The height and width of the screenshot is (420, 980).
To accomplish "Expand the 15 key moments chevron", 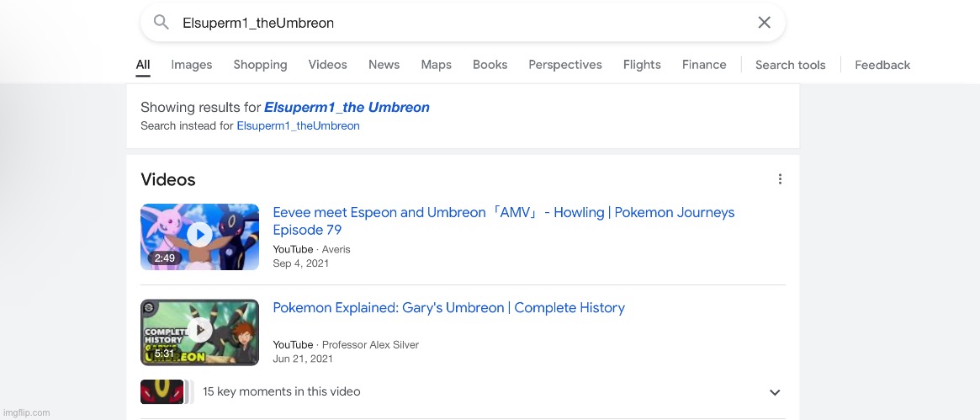I will tap(775, 392).
